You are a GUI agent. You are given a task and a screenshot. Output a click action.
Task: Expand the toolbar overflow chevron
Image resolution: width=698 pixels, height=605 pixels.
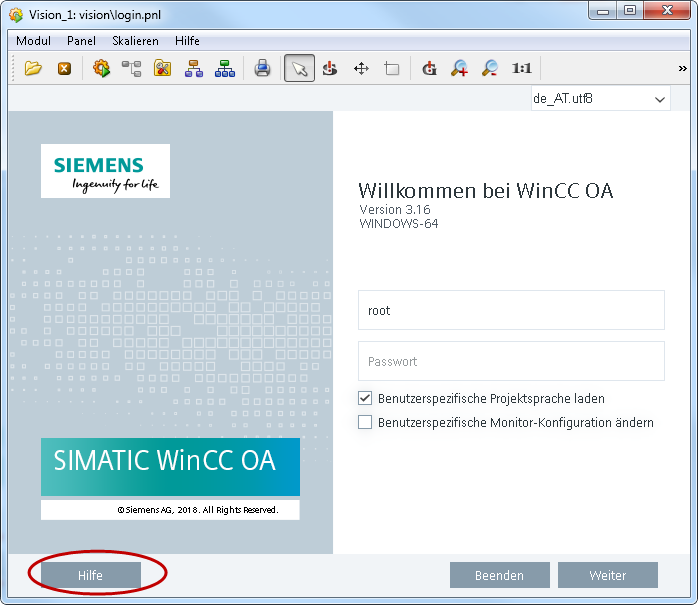pos(683,69)
